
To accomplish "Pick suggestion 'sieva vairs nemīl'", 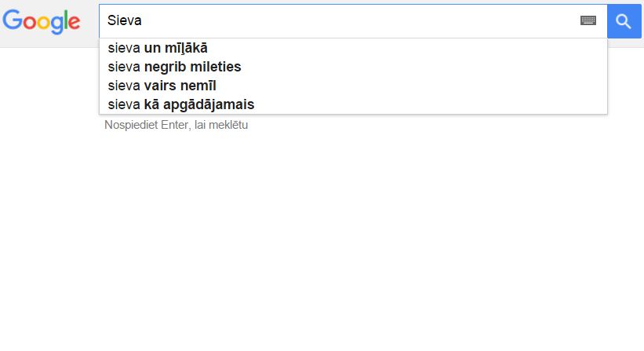I will [353, 86].
